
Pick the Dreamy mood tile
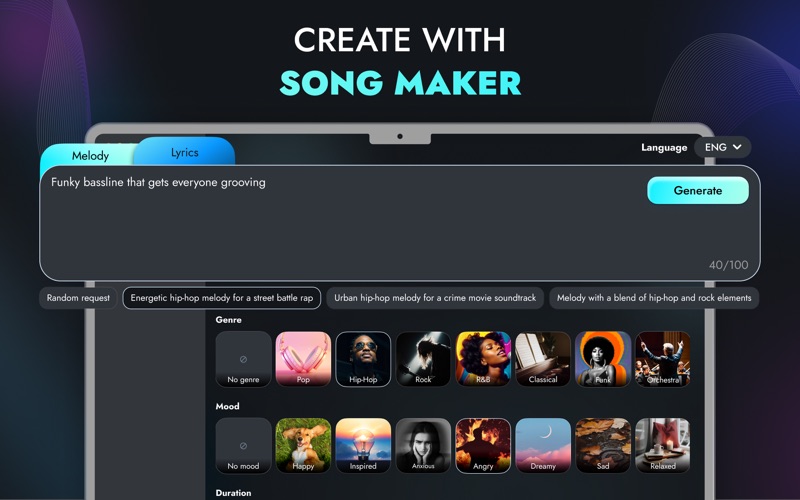(x=543, y=446)
